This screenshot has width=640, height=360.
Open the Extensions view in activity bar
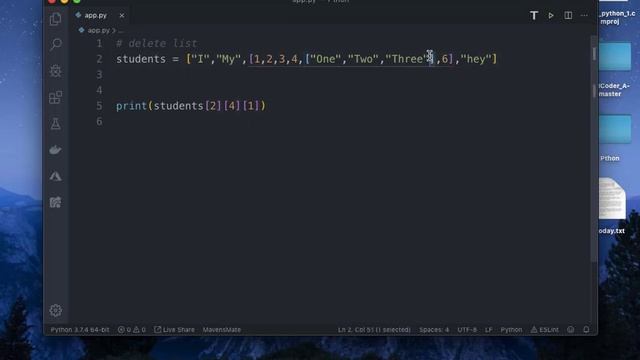click(x=56, y=98)
